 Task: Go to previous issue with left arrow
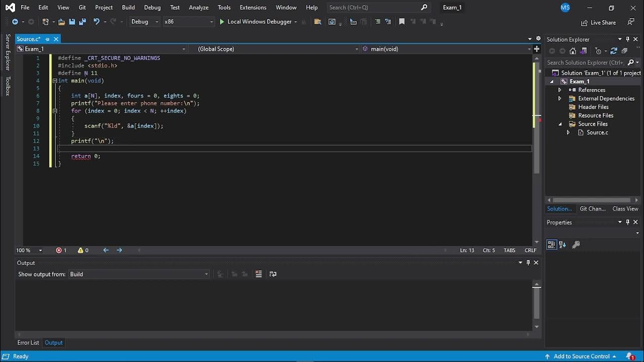click(x=106, y=250)
